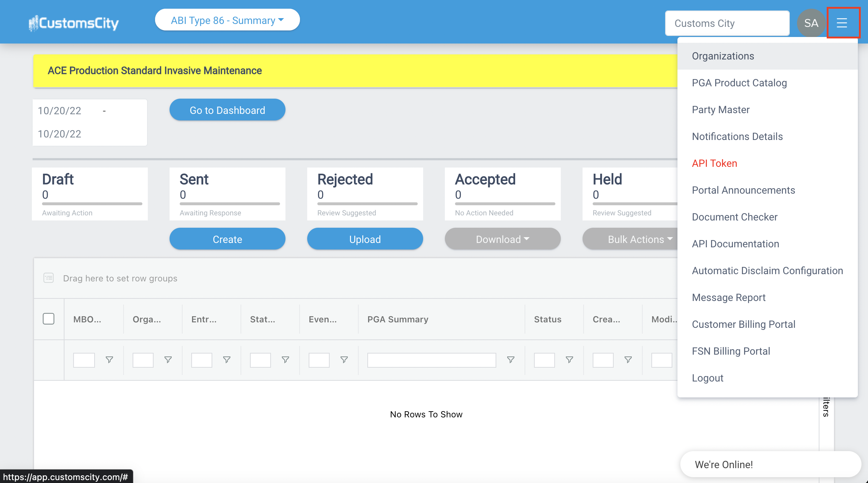Image resolution: width=868 pixels, height=483 pixels.
Task: Click the PGA Summary filter input
Action: click(431, 360)
